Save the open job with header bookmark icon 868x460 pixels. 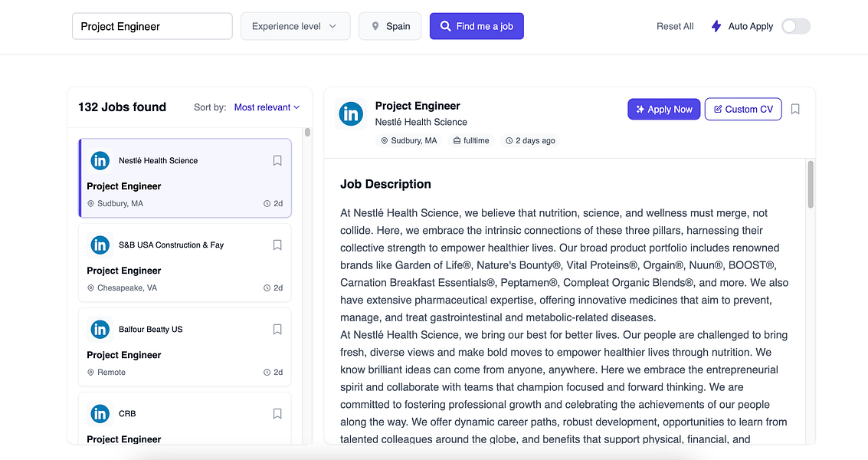[x=795, y=110]
